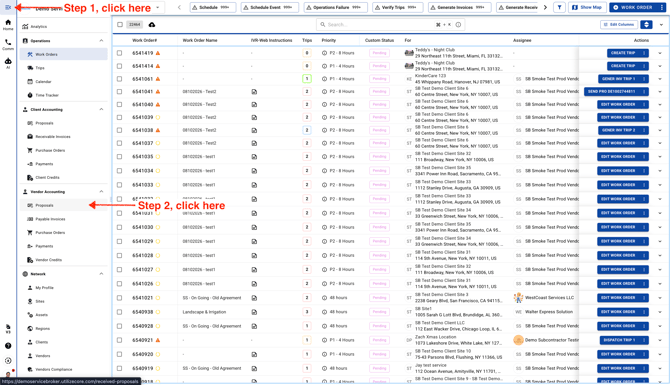The height and width of the screenshot is (385, 670).
Task: Click trips count badge for order 6540938
Action: 306,312
